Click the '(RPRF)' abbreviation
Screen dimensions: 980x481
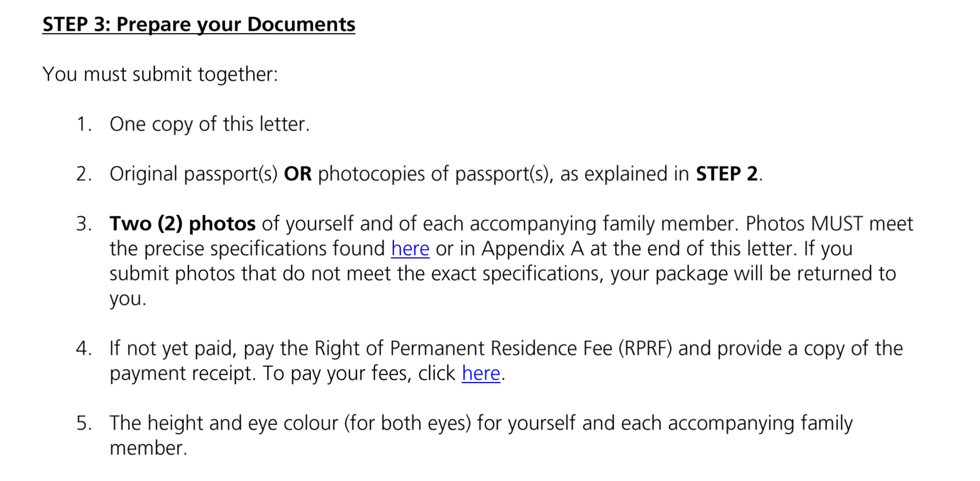pos(645,348)
